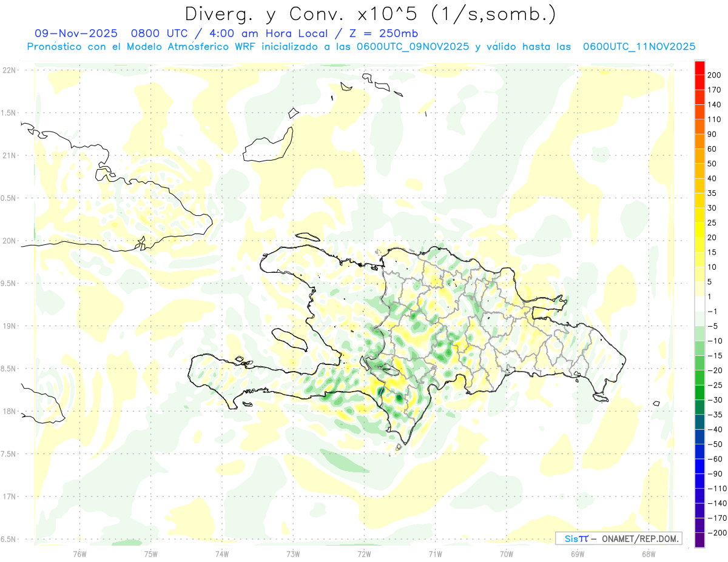Click the positive '60' color scale value
Viewport: 728px width, 562px height.
point(713,149)
